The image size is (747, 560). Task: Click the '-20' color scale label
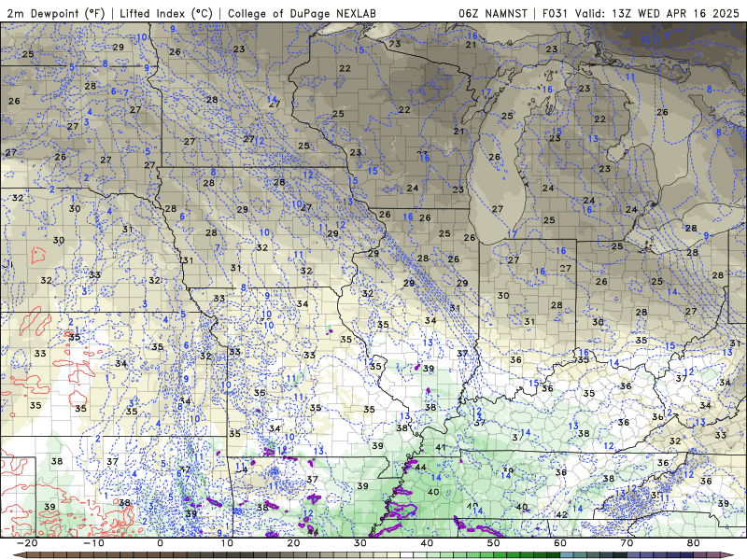(x=27, y=543)
